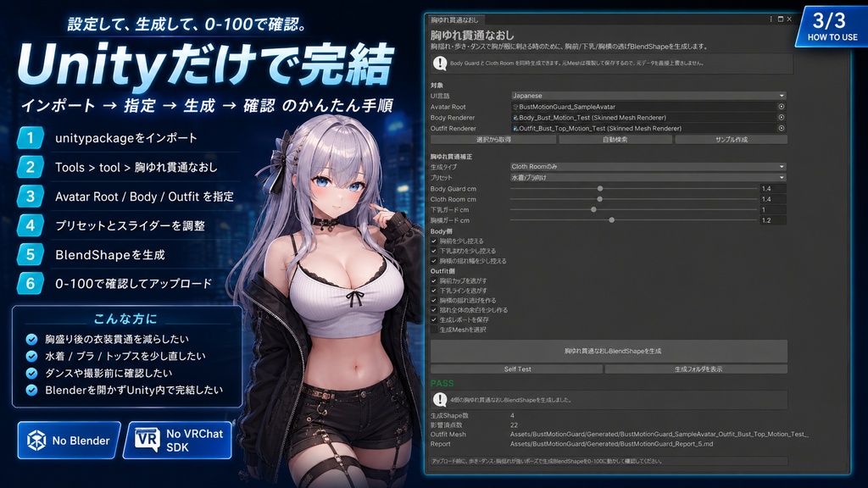The image size is (868, 488).
Task: Click the step text プリセットとスライダーを調整
Action: [130, 225]
